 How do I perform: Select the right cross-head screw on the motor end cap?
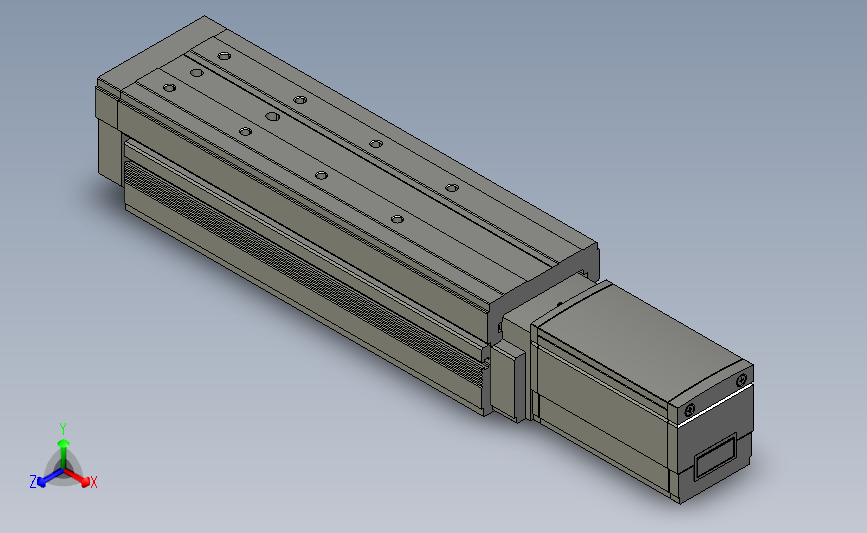[742, 379]
